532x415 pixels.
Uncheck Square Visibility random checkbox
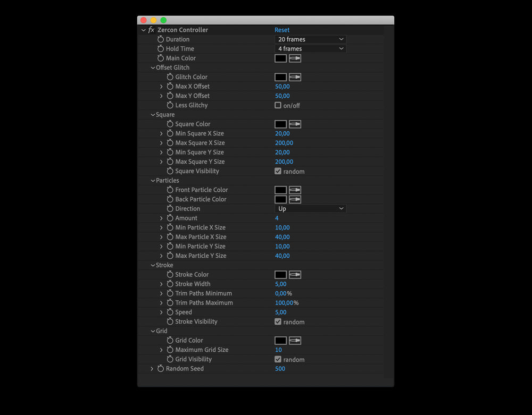(278, 171)
